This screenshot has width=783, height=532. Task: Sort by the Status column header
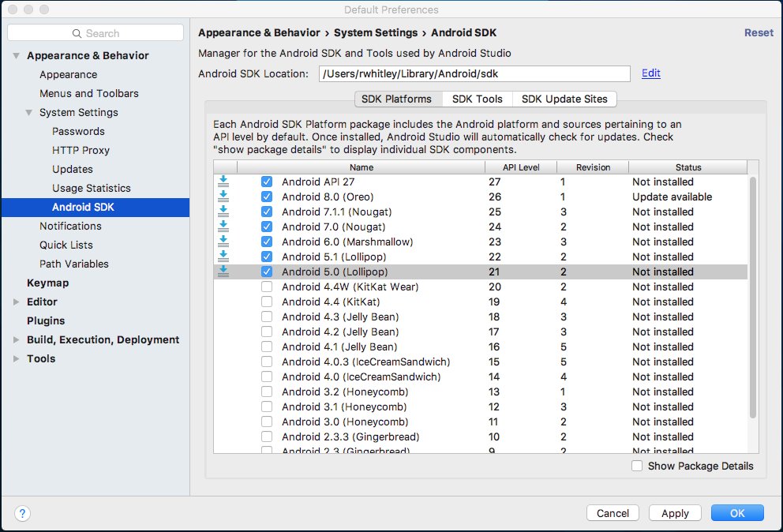688,167
